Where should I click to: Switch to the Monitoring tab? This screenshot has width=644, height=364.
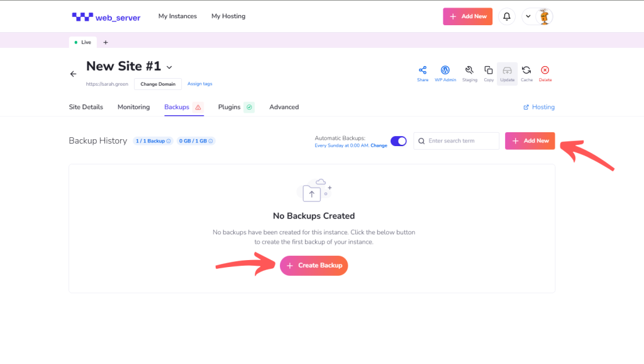[x=133, y=107]
